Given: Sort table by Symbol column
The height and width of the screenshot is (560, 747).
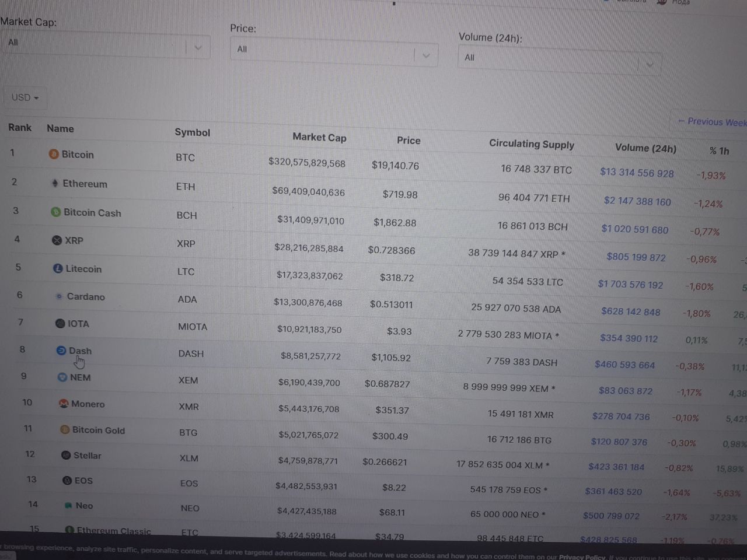Looking at the screenshot, I should (x=192, y=132).
